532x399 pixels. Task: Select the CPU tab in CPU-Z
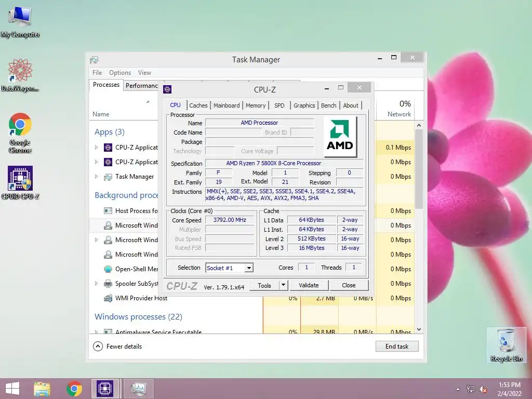point(175,105)
